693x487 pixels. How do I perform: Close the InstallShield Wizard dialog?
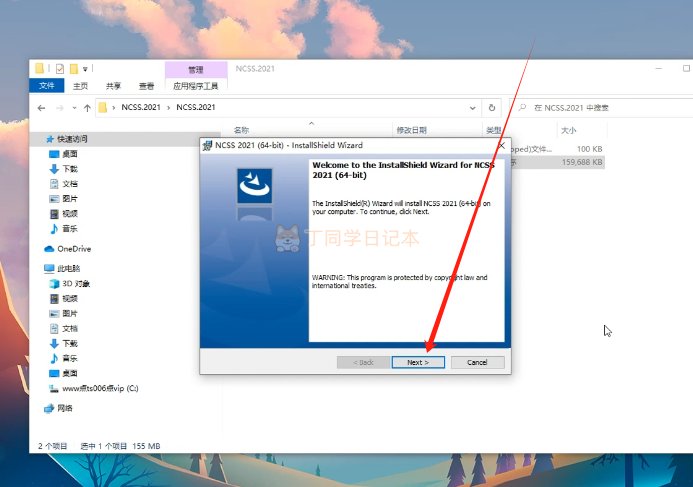(502, 145)
